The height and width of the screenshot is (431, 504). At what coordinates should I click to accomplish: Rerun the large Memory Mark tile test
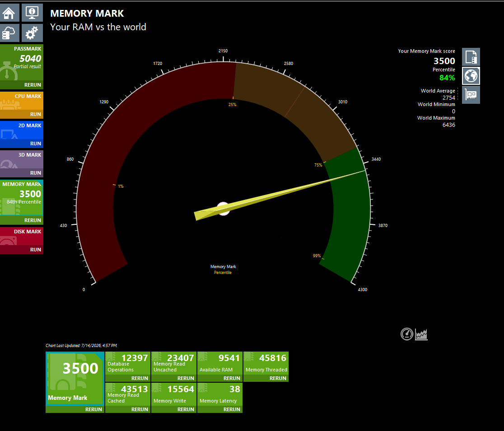75,409
